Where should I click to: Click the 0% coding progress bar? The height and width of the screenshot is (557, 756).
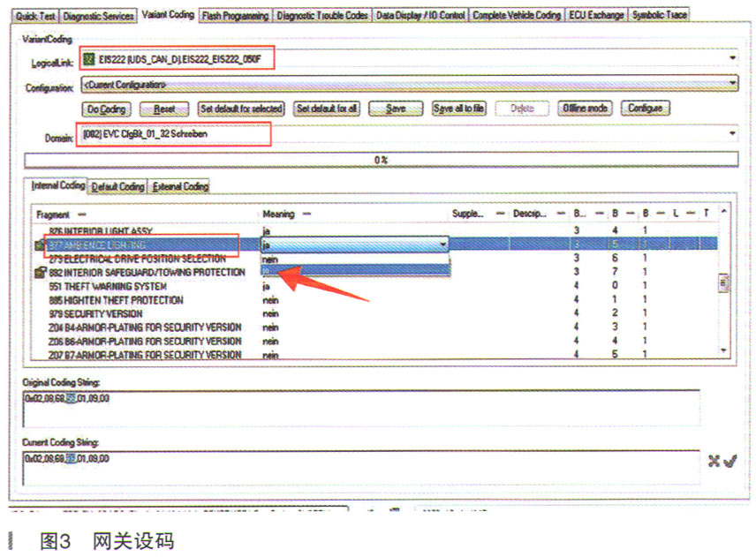[x=381, y=160]
